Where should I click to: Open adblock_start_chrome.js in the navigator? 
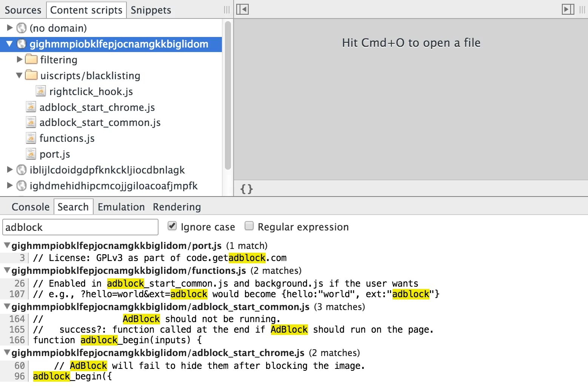click(x=97, y=107)
